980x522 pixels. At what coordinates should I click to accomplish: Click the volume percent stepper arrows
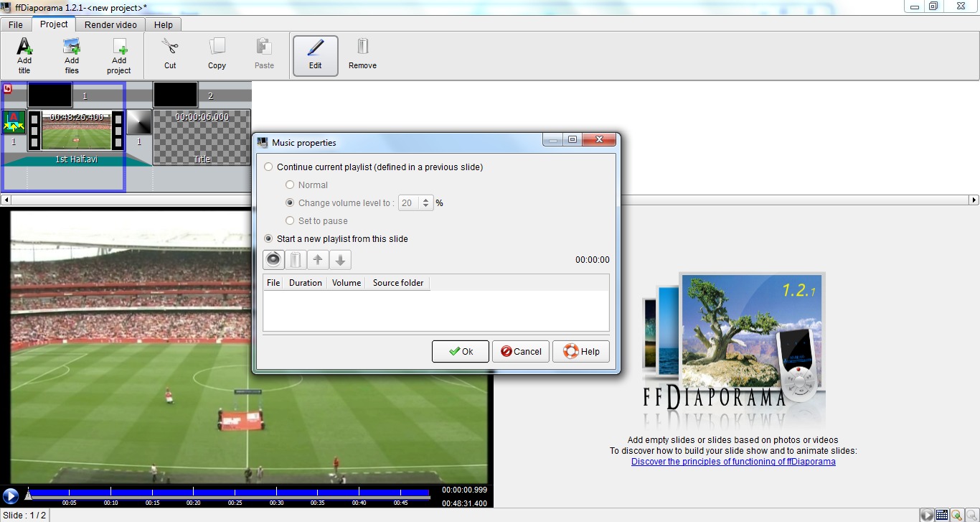426,203
